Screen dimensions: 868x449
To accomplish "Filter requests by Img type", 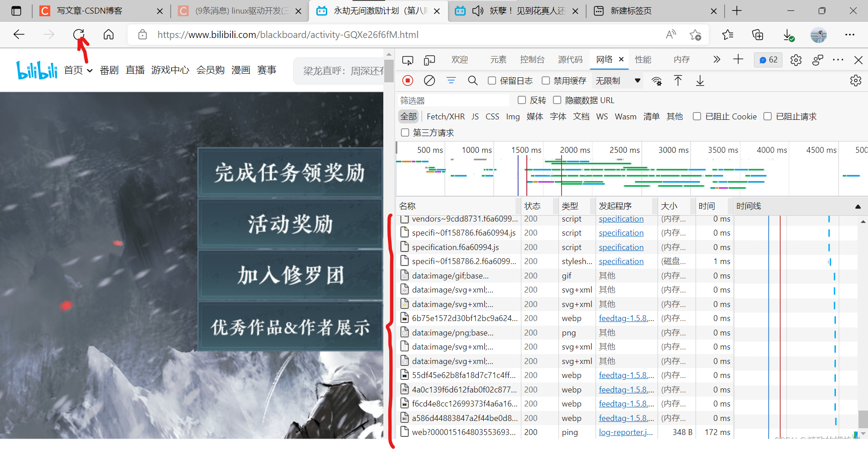I will [x=513, y=117].
